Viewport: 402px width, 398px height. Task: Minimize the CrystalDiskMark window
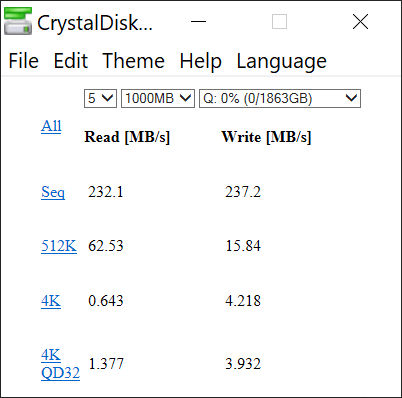pos(199,22)
